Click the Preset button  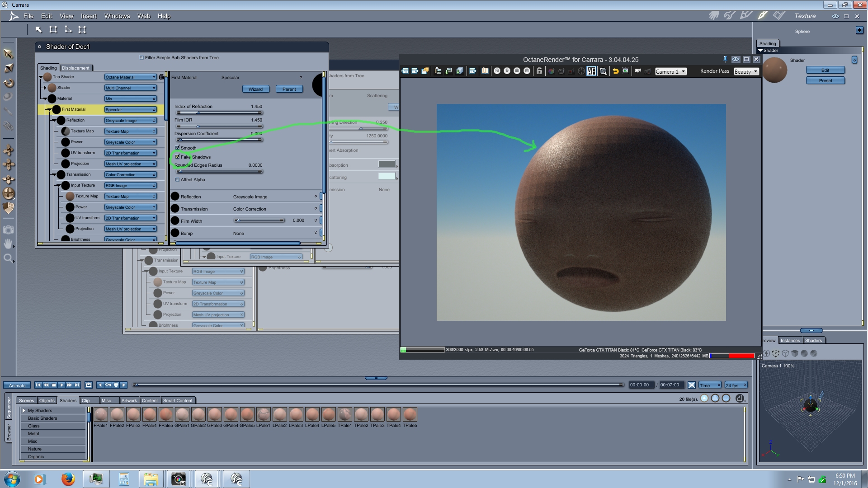coord(825,81)
